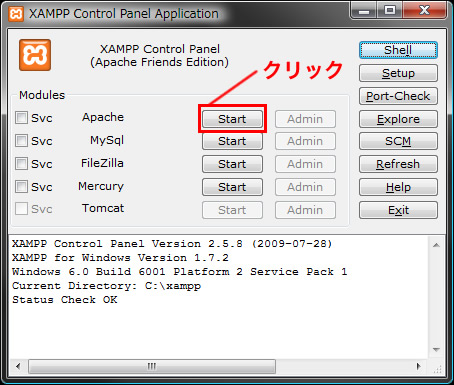The width and height of the screenshot is (454, 385).
Task: Click the 'Current Directory: C:\xampp' log line
Action: [x=106, y=286]
